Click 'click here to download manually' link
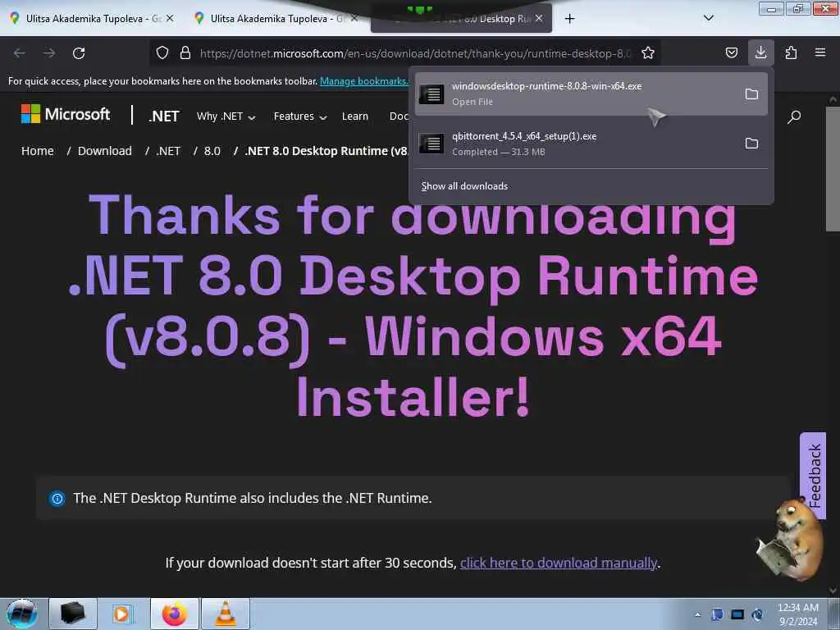The width and height of the screenshot is (840, 630). coord(558,563)
